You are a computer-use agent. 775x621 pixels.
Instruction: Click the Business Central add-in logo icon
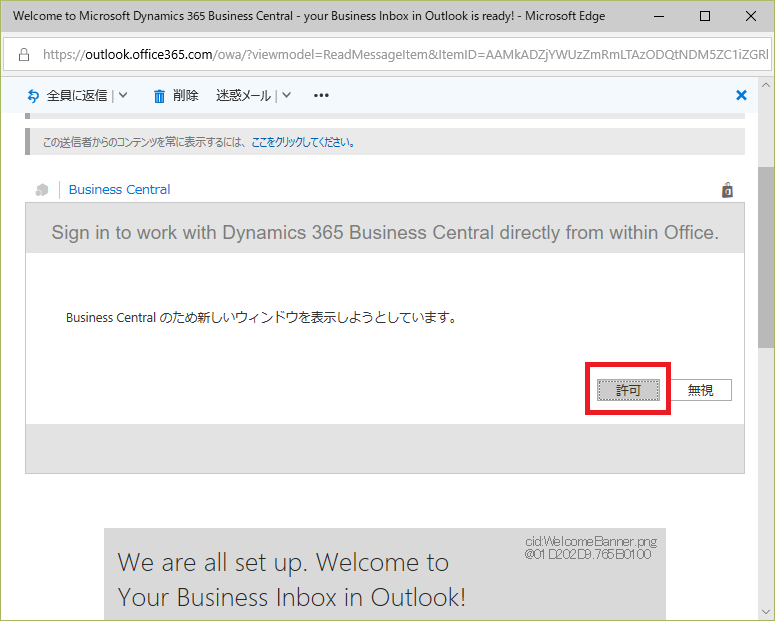pyautogui.click(x=42, y=190)
